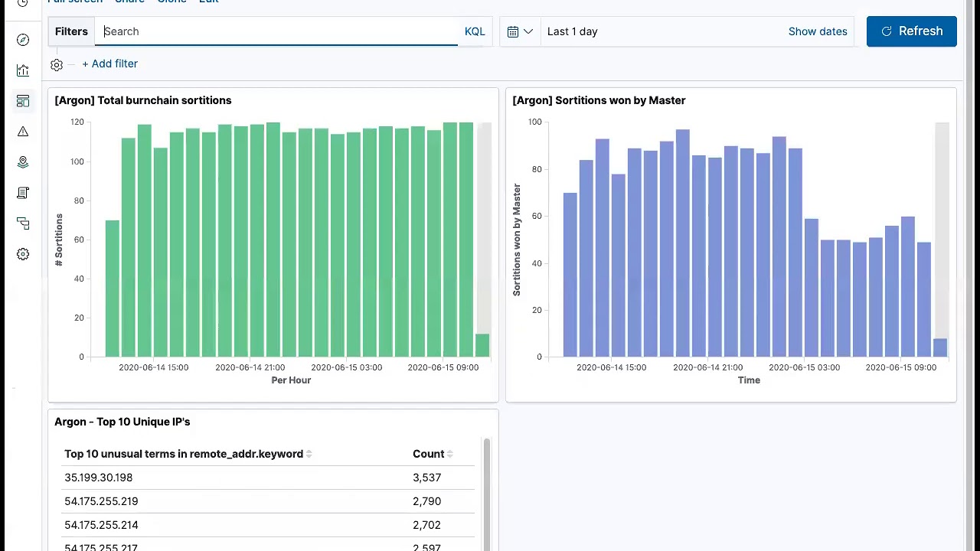
Task: Click the Show dates link
Action: click(818, 31)
